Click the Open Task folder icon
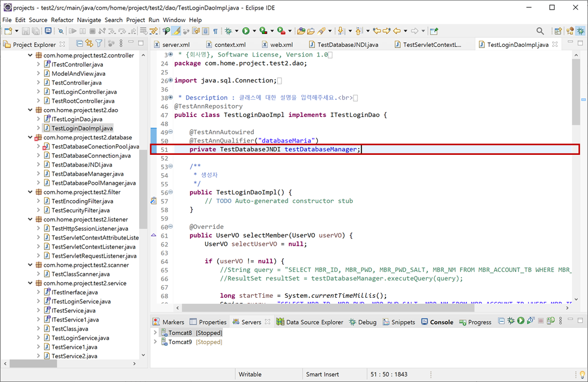This screenshot has height=382, width=588. [311, 31]
